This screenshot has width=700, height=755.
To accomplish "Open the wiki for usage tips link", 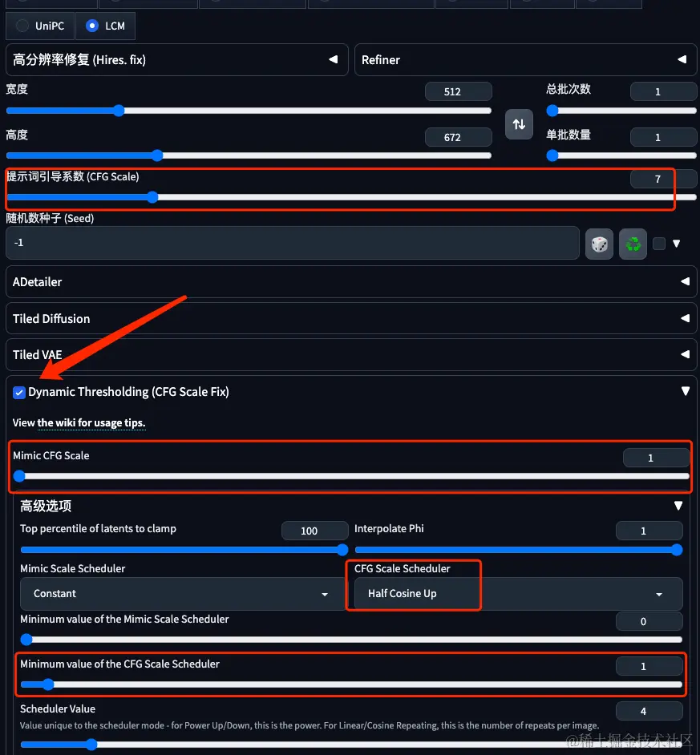I will (x=91, y=422).
